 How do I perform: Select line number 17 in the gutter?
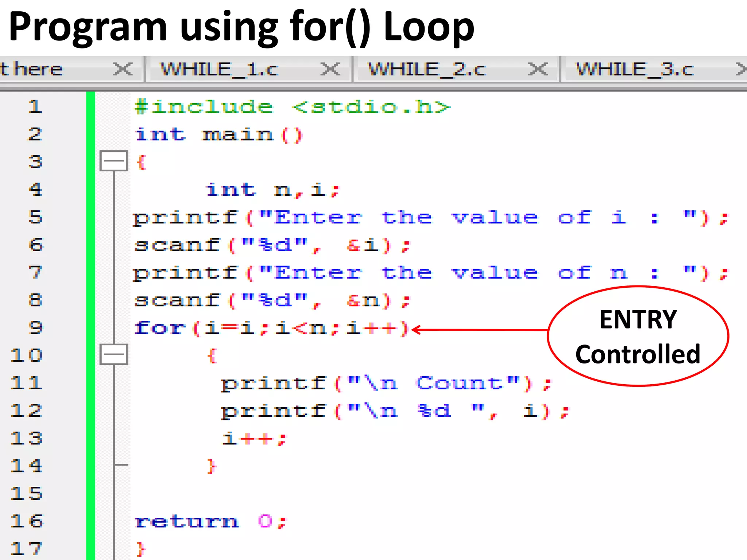[26, 549]
